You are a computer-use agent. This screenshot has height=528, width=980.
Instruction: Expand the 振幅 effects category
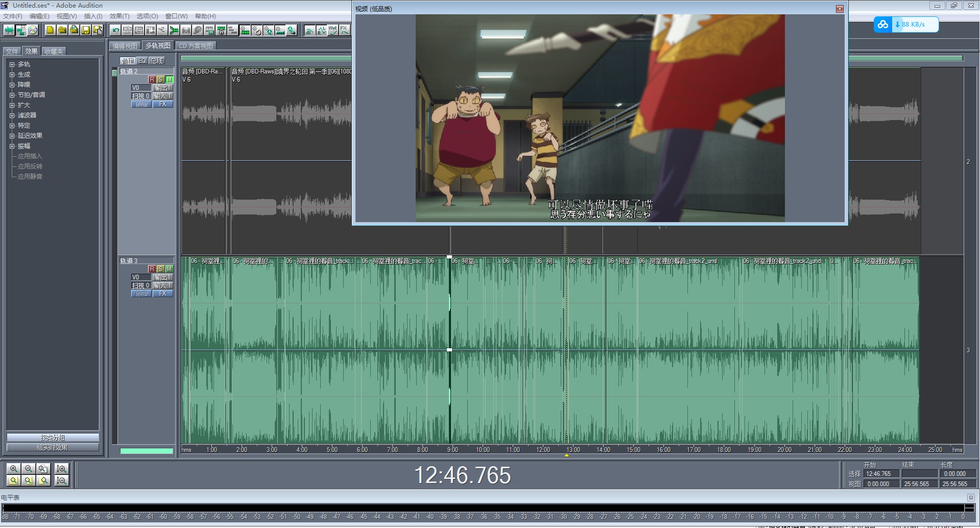point(12,146)
